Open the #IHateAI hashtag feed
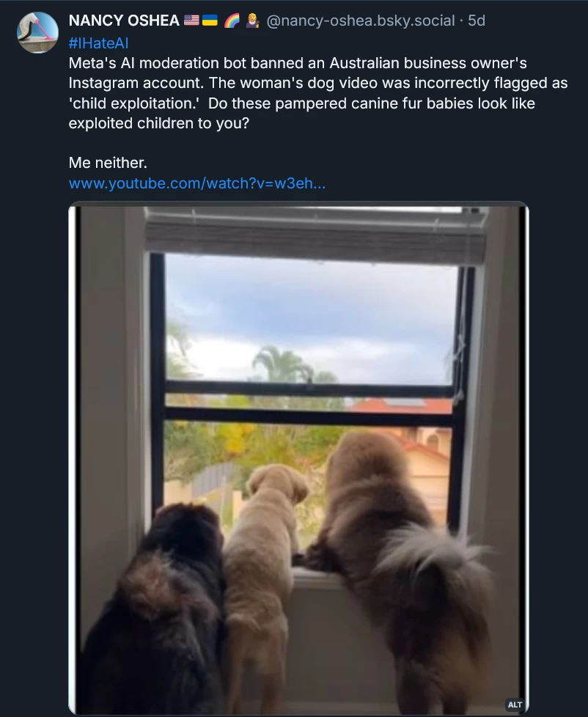Image resolution: width=588 pixels, height=717 pixels. click(x=98, y=43)
